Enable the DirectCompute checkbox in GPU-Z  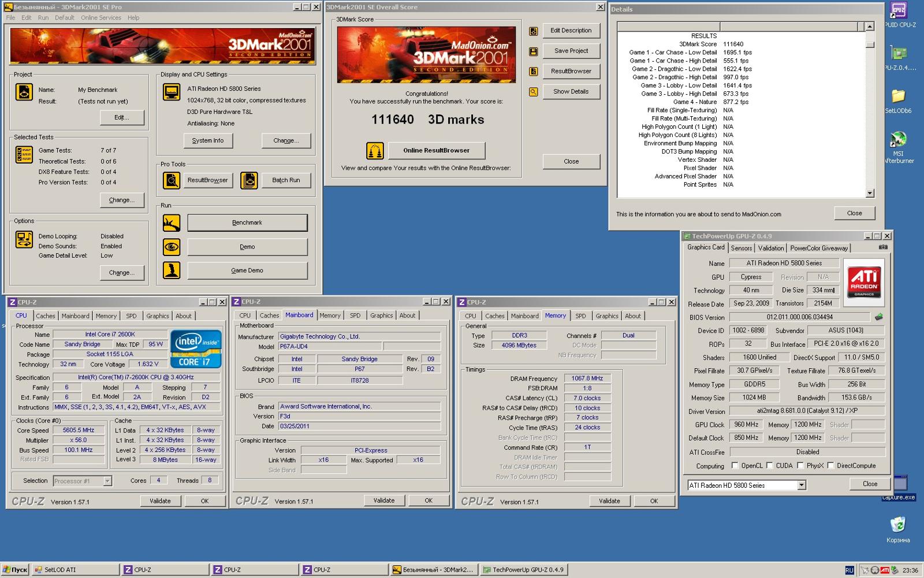830,465
